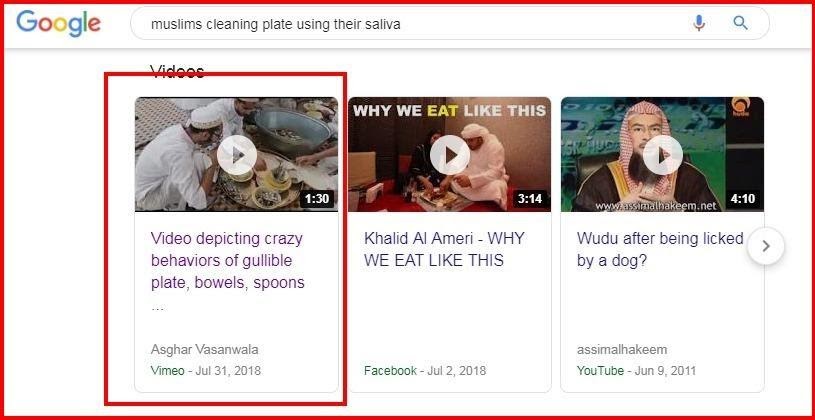Click the Google logo
Viewport: 815px width, 420px height.
58,23
